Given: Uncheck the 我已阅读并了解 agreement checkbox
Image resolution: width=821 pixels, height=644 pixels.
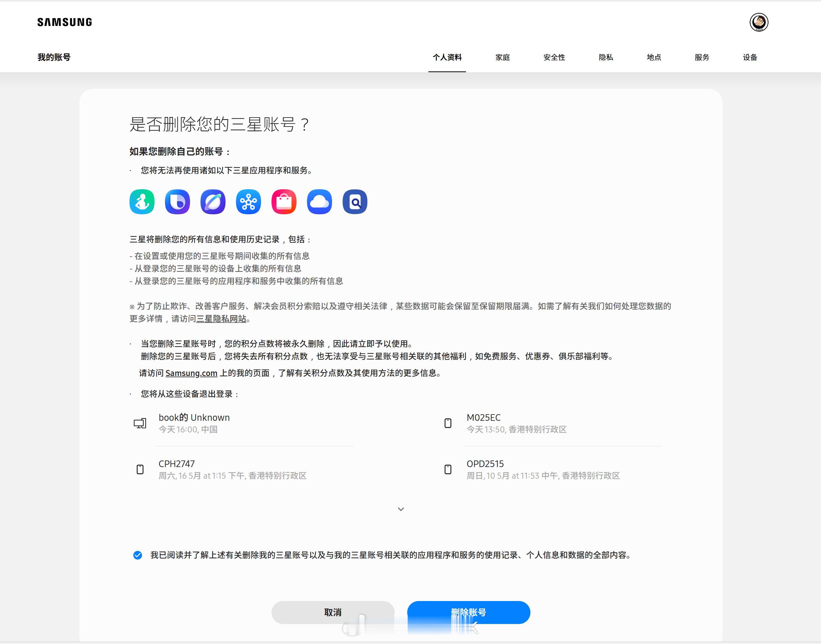Looking at the screenshot, I should pos(138,555).
